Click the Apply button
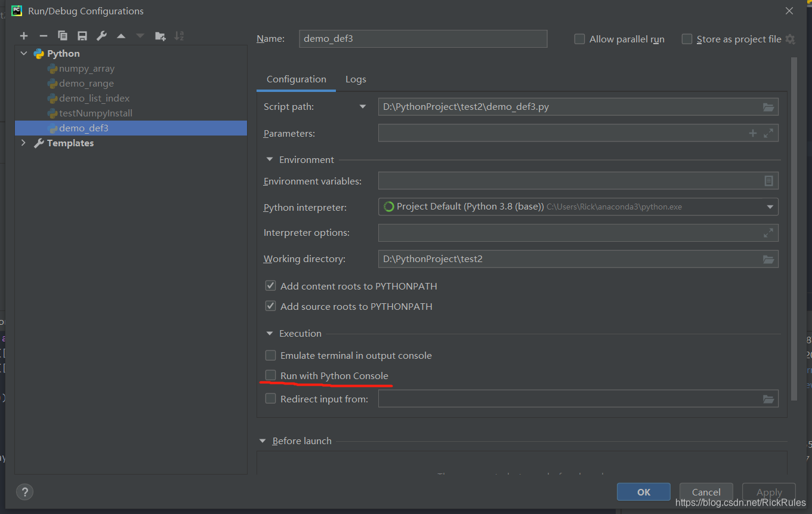This screenshot has height=514, width=812. (769, 492)
